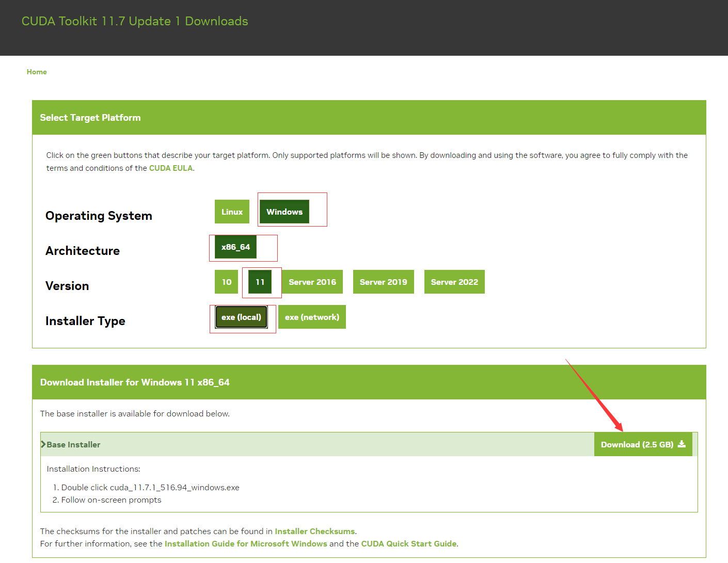The height and width of the screenshot is (563, 728).
Task: Select Windows version 11
Action: (x=260, y=282)
